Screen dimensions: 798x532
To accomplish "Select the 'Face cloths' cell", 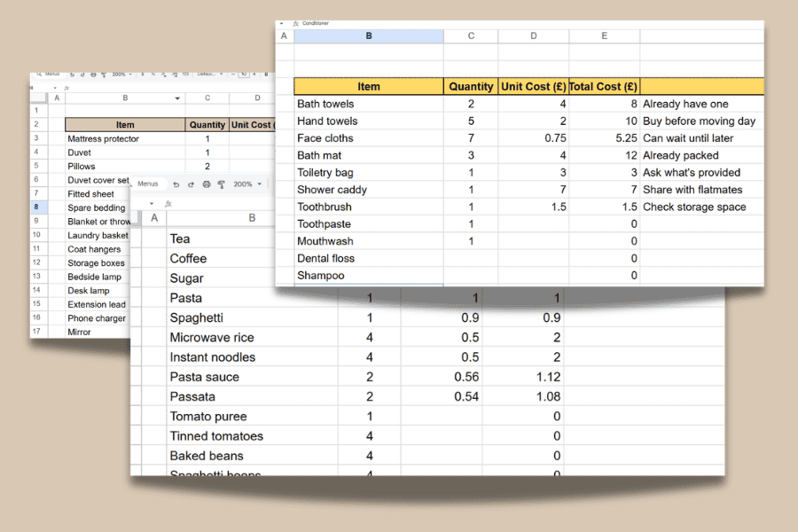I will (369, 138).
